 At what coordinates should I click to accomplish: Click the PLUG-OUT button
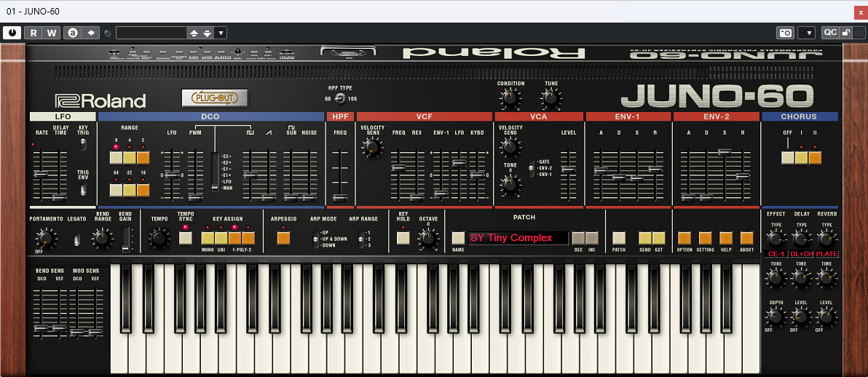[214, 98]
